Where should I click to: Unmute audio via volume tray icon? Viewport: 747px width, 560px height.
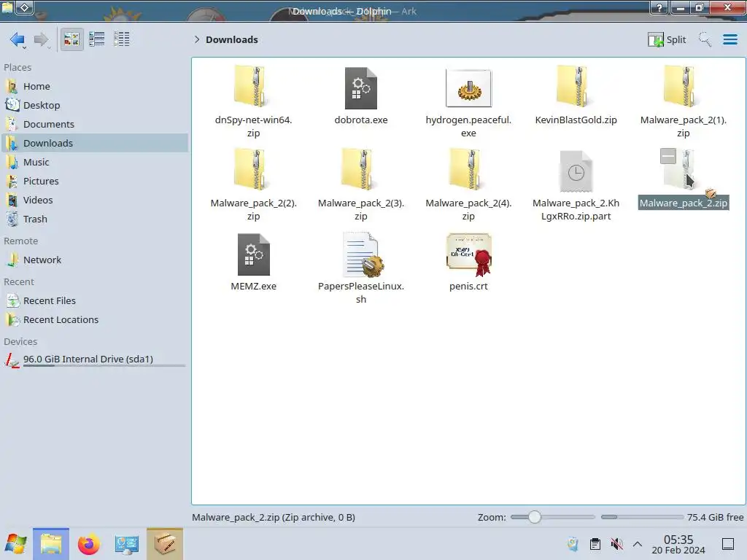[616, 544]
